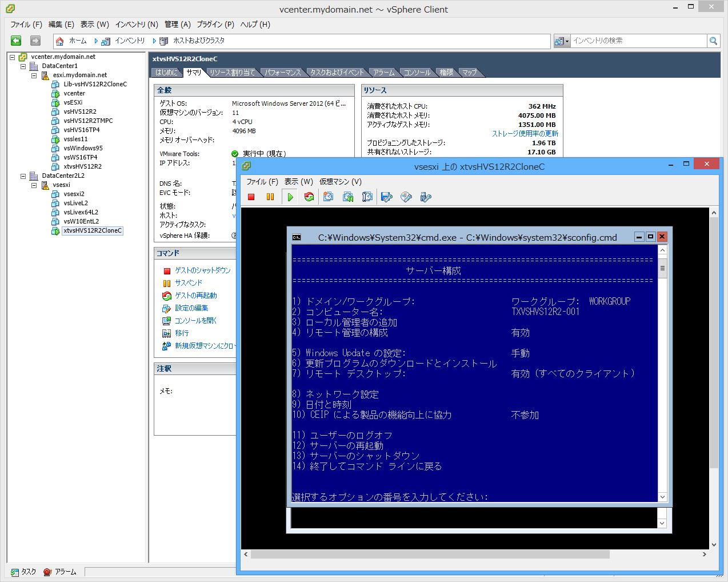
Task: Open the search scope dropdown icon
Action: pyautogui.click(x=562, y=41)
